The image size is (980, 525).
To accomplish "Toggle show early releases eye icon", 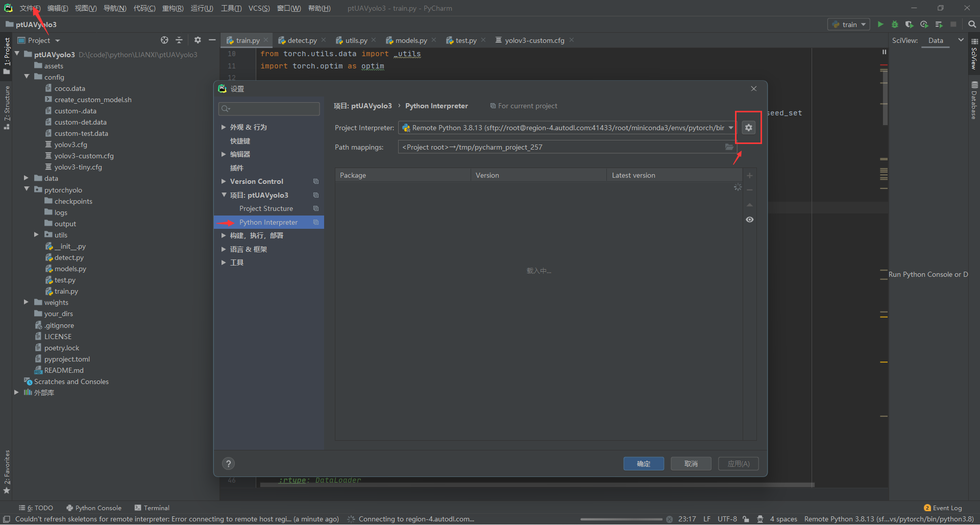I will [x=750, y=220].
